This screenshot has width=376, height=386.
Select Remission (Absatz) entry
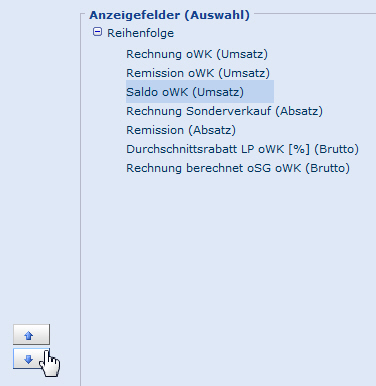pos(181,130)
